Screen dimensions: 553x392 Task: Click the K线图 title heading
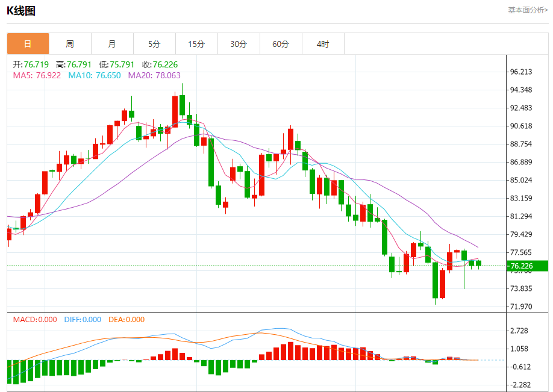pyautogui.click(x=21, y=10)
